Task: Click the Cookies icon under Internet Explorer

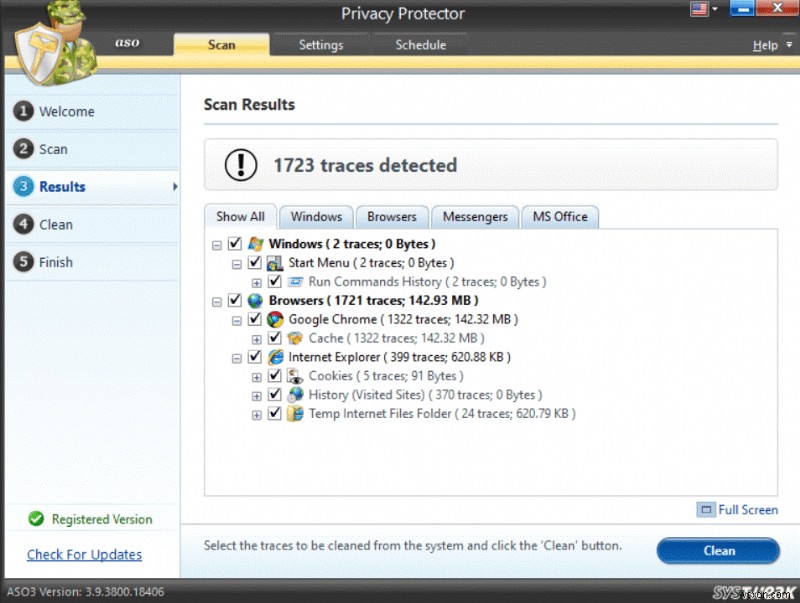Action: (294, 375)
